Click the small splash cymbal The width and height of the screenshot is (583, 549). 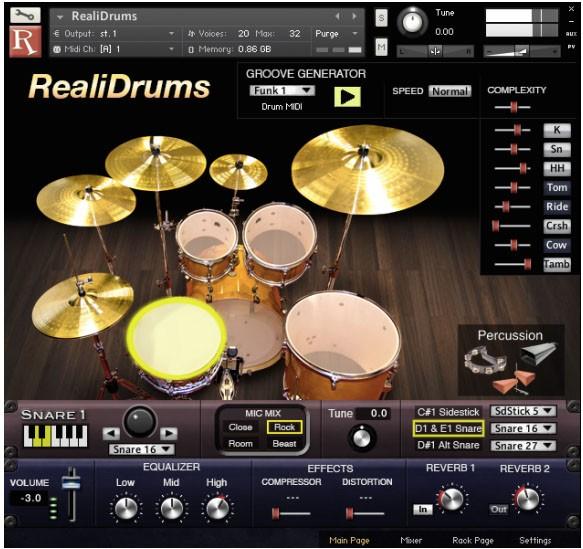238,172
